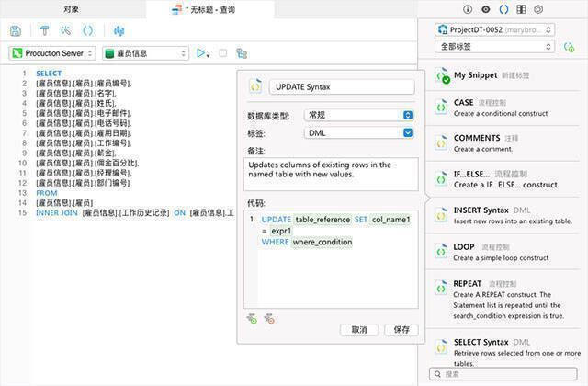Switch to the 对象 tab
Image resolution: width=588 pixels, height=386 pixels.
(71, 9)
